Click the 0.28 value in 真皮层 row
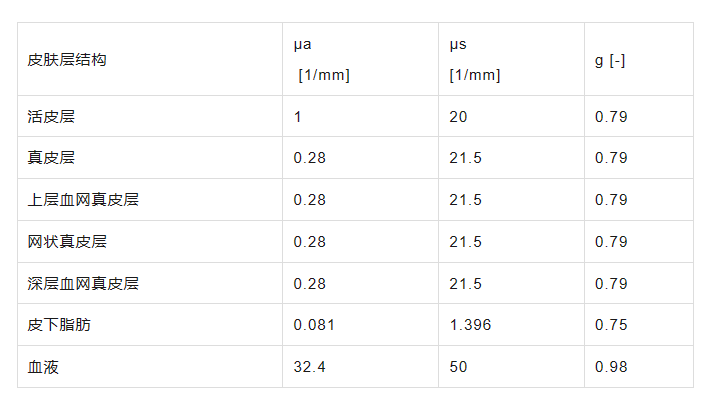 (310, 158)
